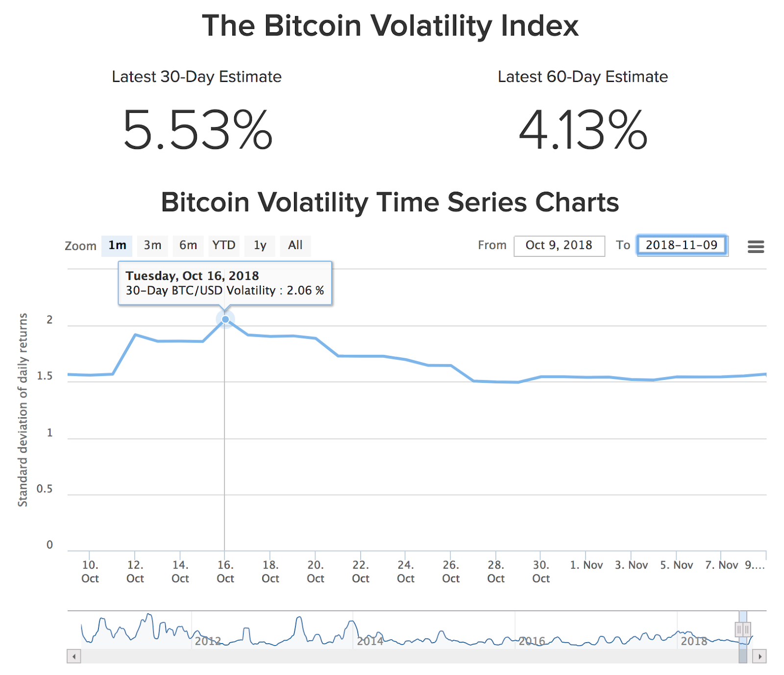Set zoom range to 6m
This screenshot has height=675, width=784.
pos(188,246)
